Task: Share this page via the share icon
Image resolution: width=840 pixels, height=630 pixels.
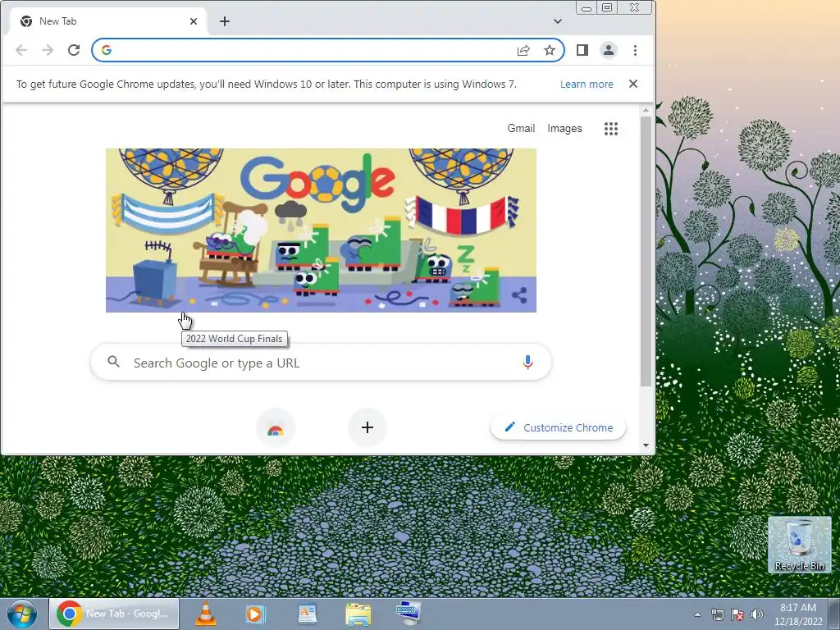Action: click(523, 50)
